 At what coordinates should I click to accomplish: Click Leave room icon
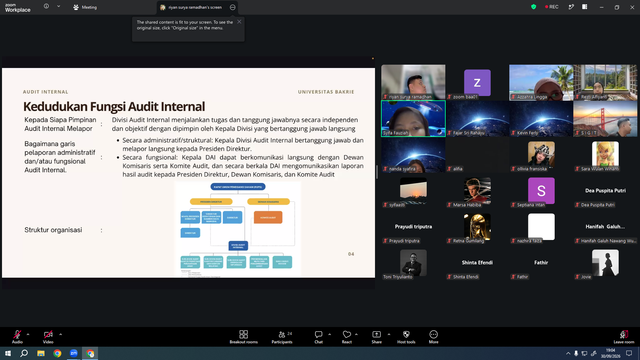624,335
